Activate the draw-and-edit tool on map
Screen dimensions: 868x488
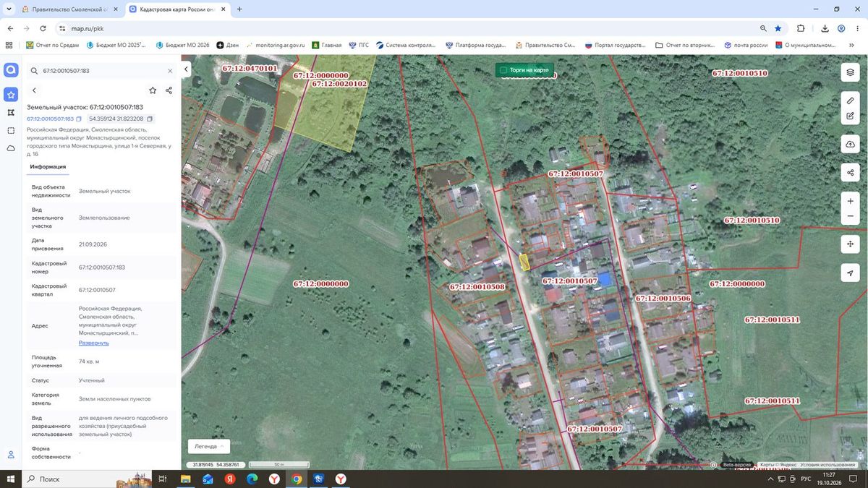coord(850,116)
